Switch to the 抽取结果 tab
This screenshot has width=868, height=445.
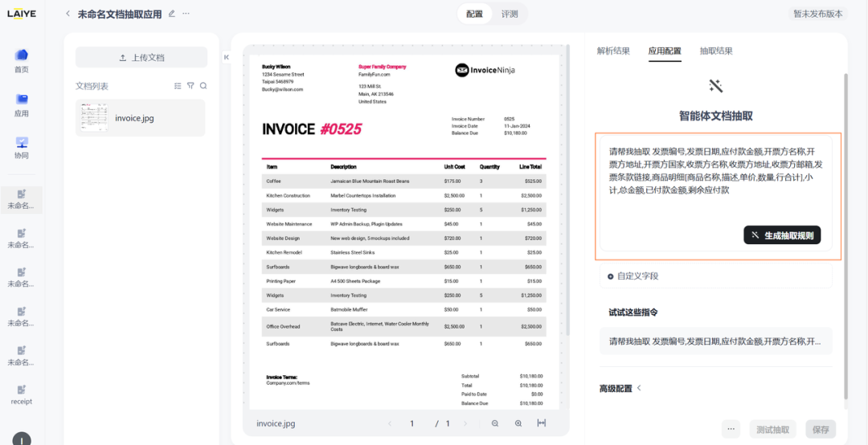[716, 51]
